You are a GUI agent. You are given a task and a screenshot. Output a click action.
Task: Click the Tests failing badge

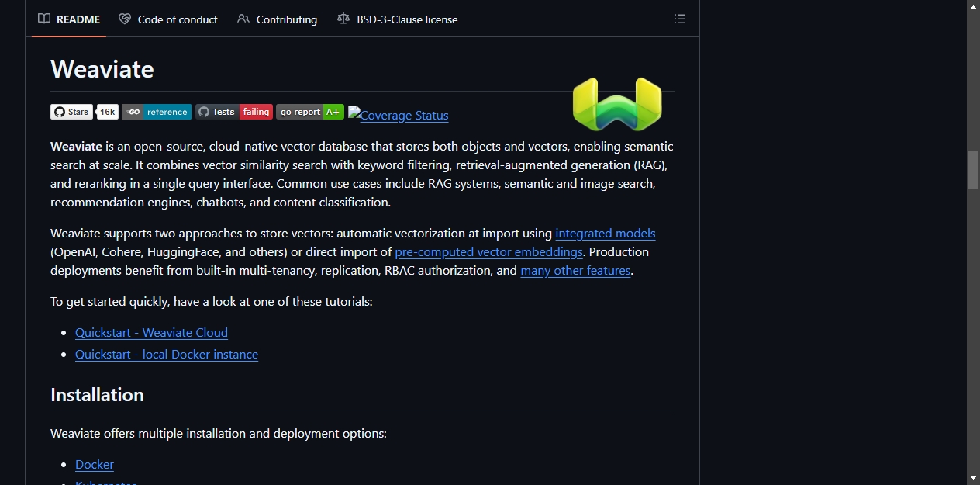click(x=234, y=112)
